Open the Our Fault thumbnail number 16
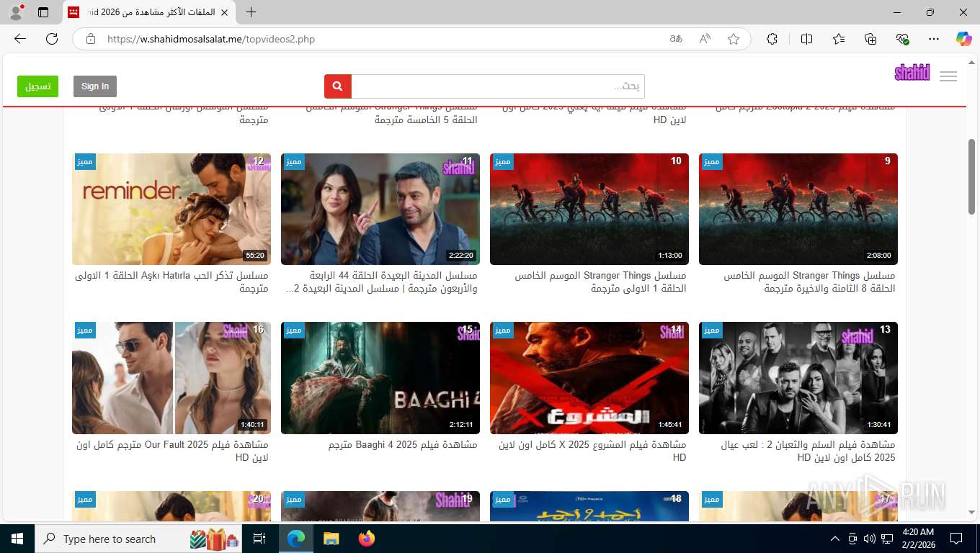Viewport: 980px width, 553px height. (171, 378)
